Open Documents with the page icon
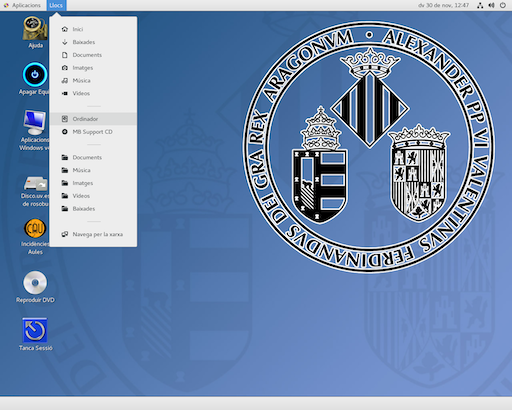 click(93, 55)
